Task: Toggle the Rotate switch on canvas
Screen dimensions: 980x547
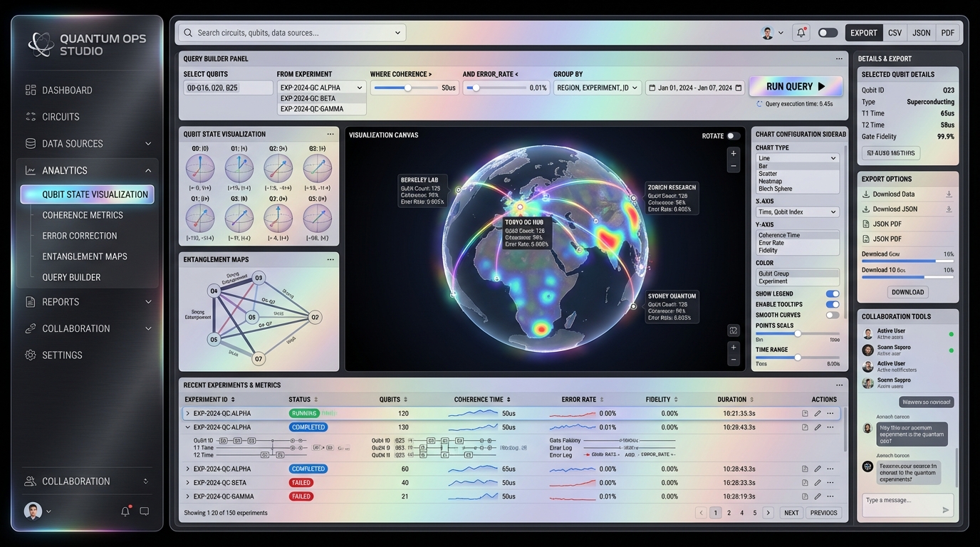Action: pos(733,136)
